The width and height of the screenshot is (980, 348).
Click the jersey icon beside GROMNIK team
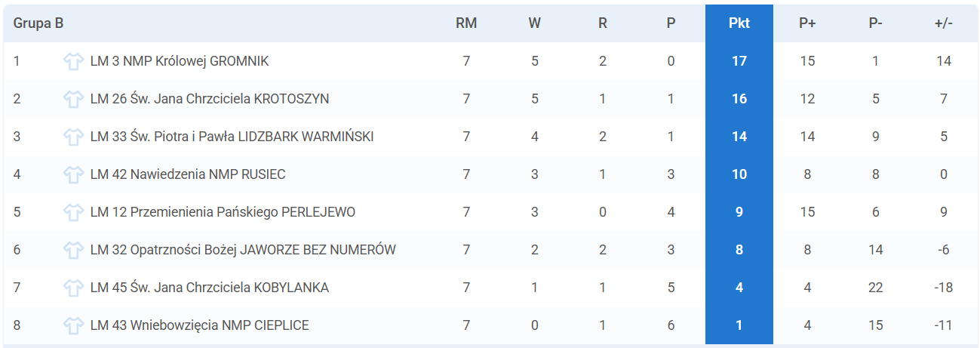(x=73, y=61)
